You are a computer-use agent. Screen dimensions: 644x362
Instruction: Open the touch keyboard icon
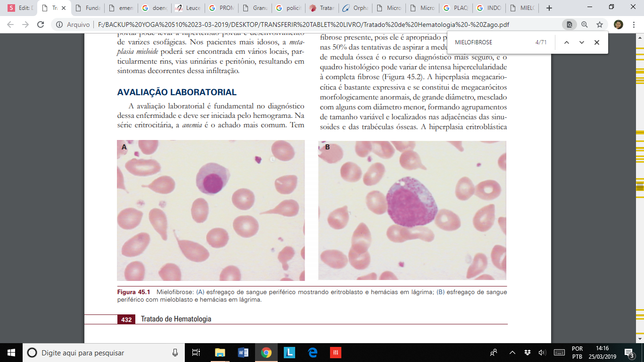pyautogui.click(x=559, y=353)
